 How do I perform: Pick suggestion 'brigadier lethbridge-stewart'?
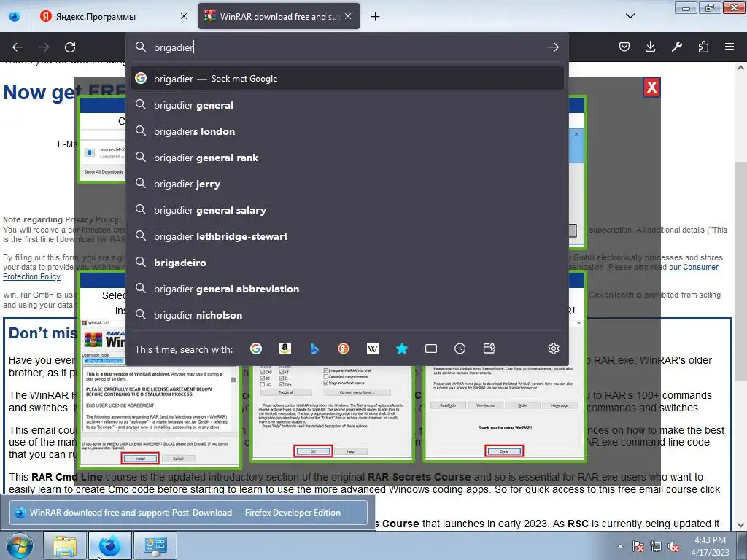click(x=347, y=236)
